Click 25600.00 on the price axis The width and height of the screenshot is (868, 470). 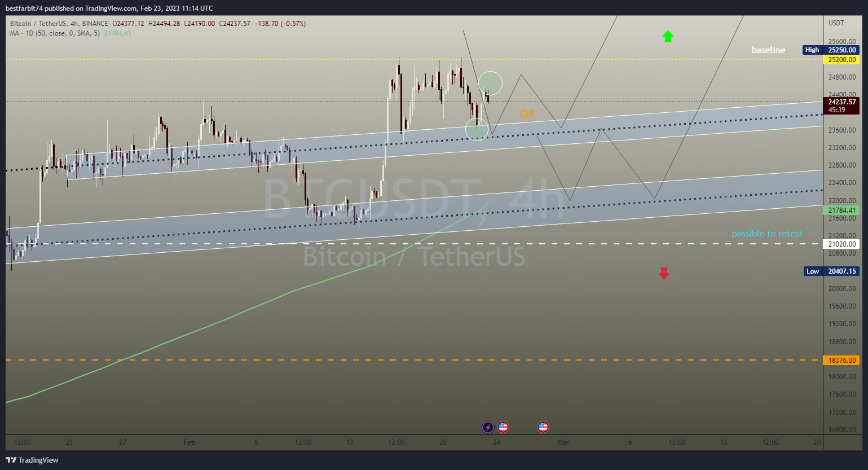tap(842, 42)
